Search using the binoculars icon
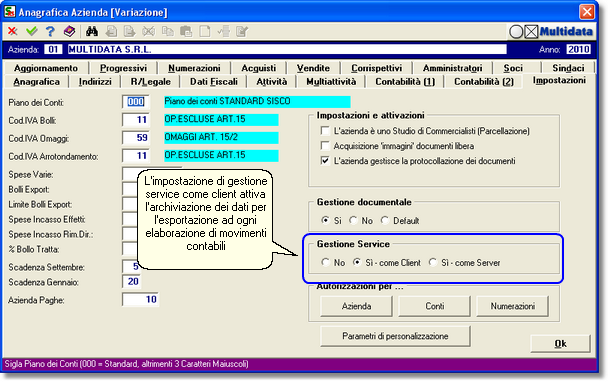 pyautogui.click(x=92, y=31)
